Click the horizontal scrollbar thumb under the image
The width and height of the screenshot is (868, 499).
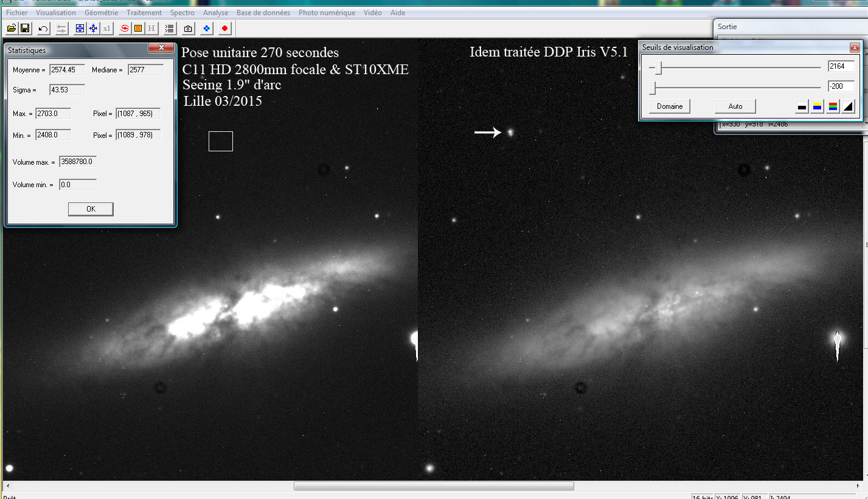(434, 486)
